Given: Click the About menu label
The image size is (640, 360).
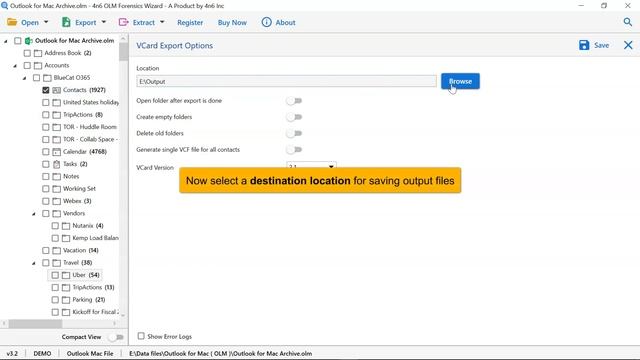Looking at the screenshot, I should click(x=285, y=22).
